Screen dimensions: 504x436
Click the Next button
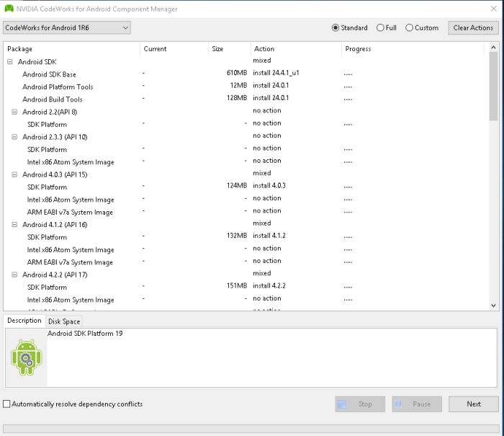(474, 404)
